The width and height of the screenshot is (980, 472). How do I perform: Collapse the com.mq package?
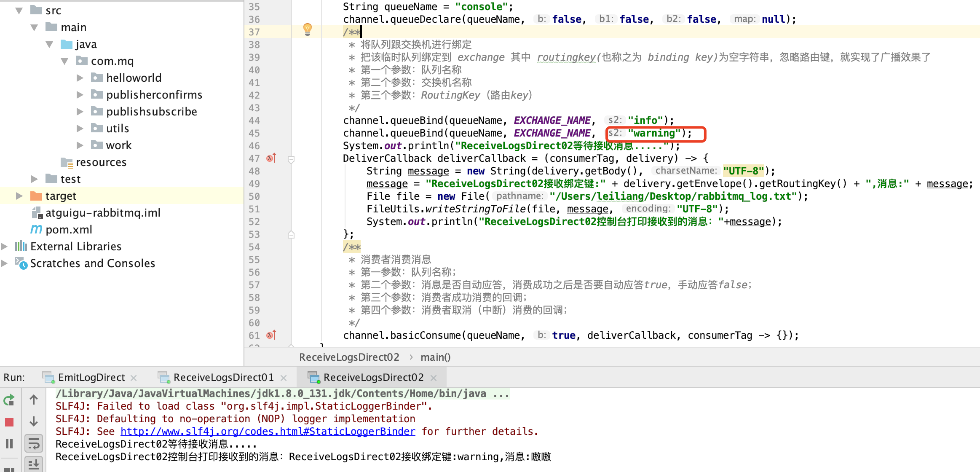coord(64,61)
